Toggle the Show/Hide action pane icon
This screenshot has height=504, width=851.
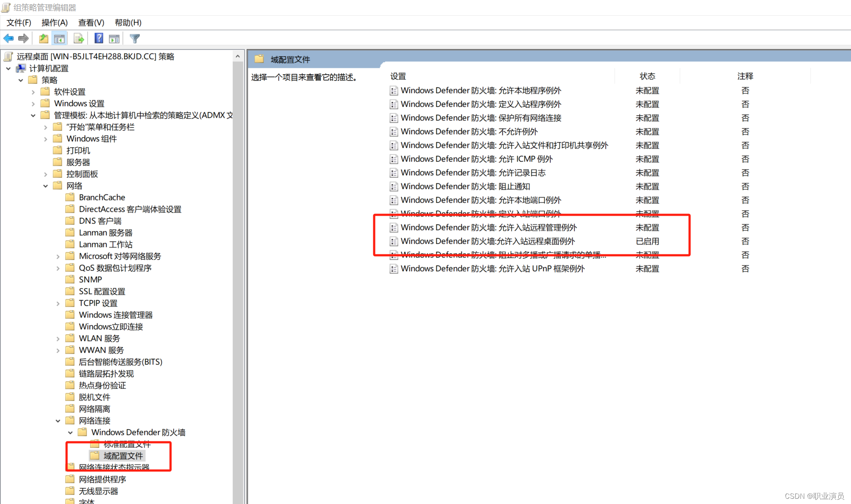pyautogui.click(x=114, y=38)
